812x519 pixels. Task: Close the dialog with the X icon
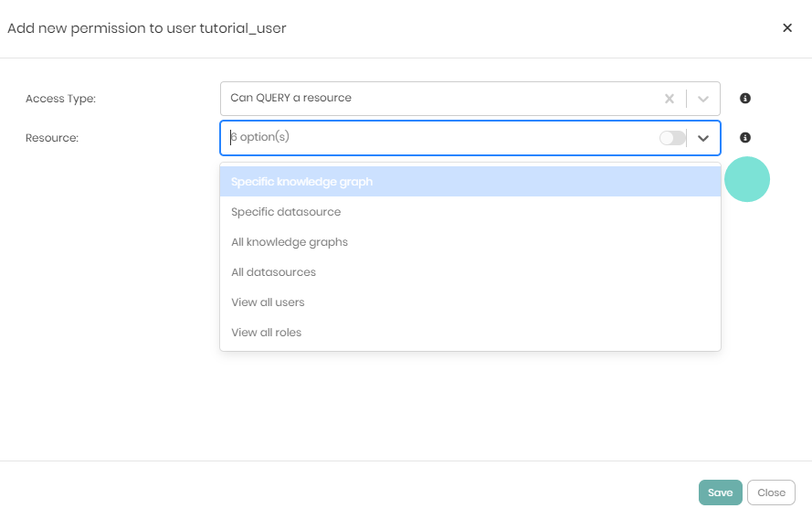[x=787, y=28]
